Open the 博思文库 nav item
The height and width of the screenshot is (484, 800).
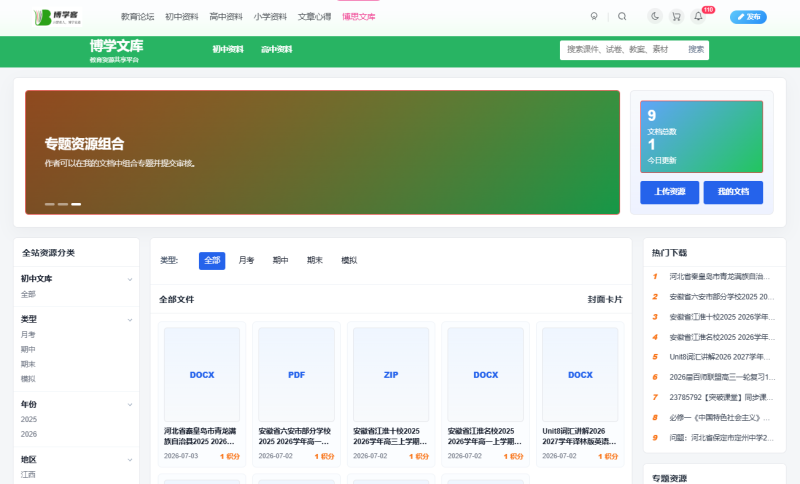click(x=359, y=17)
